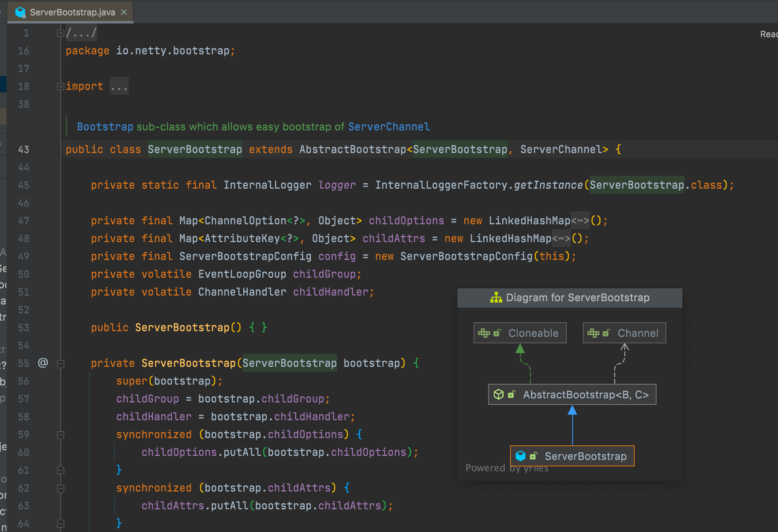Image resolution: width=778 pixels, height=532 pixels.
Task: Click the childGroup field on line 50
Action: 324,274
